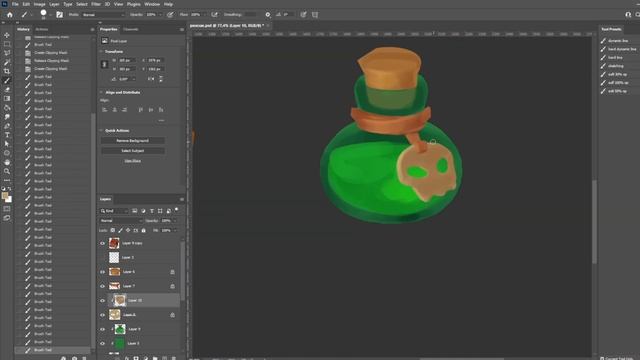The width and height of the screenshot is (640, 360).
Task: Open layer filter Kind dropdown
Action: (x=114, y=211)
